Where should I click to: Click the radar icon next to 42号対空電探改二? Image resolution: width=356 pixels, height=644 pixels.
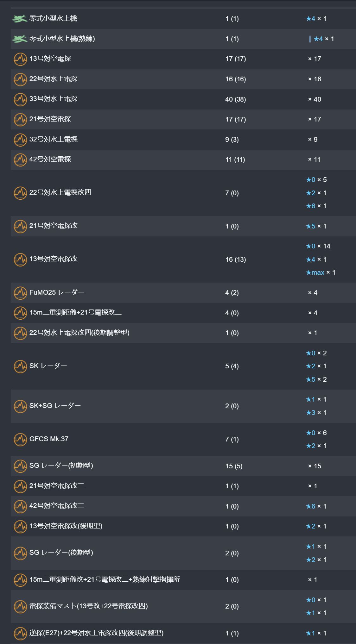click(x=20, y=506)
